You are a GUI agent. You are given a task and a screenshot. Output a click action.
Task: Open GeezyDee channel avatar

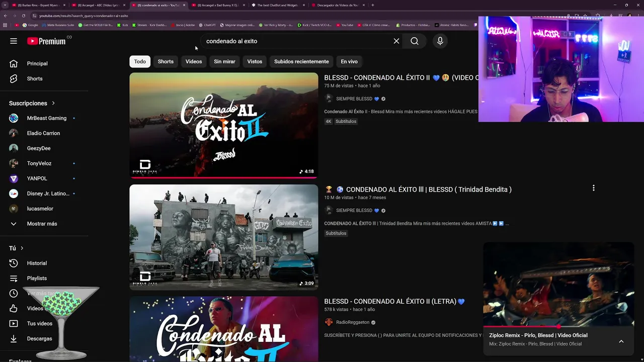(14, 148)
